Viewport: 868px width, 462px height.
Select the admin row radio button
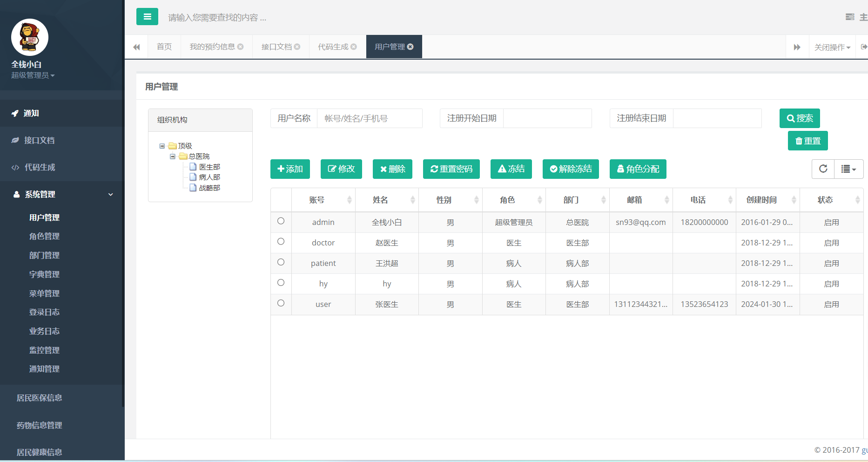(x=281, y=221)
